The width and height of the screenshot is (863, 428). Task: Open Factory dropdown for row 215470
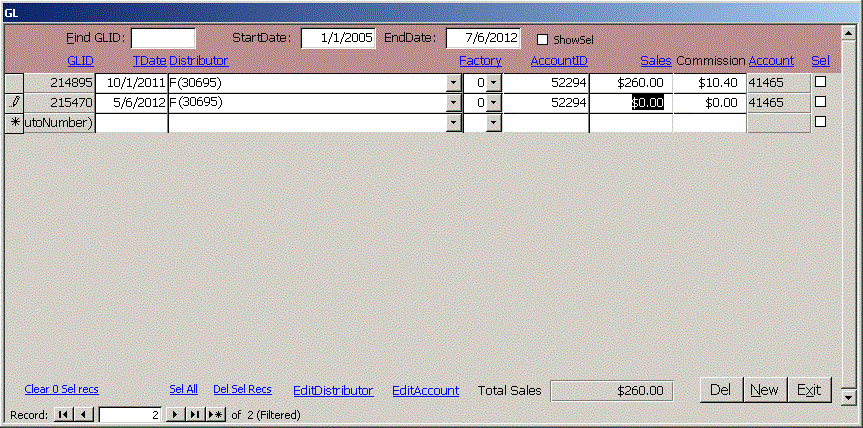click(494, 102)
